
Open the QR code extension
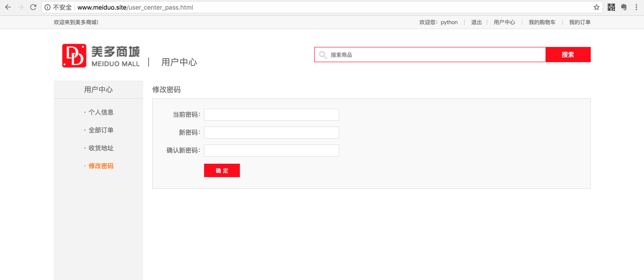[x=611, y=7]
